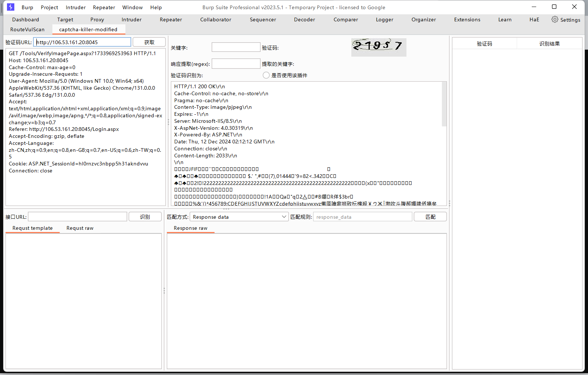Viewport: 588px width, 375px height.
Task: Switch to the Proxy tab
Action: coord(97,19)
